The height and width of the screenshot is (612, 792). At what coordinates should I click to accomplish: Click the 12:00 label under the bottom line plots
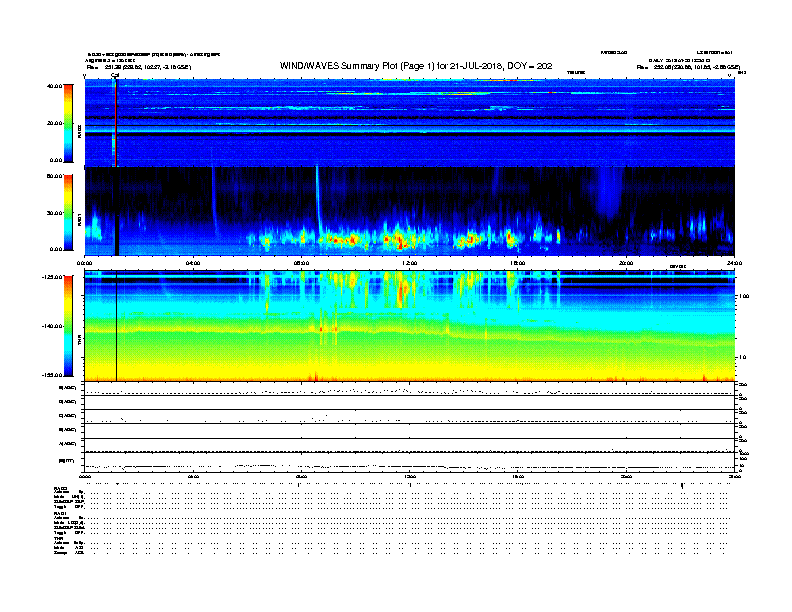[x=410, y=477]
